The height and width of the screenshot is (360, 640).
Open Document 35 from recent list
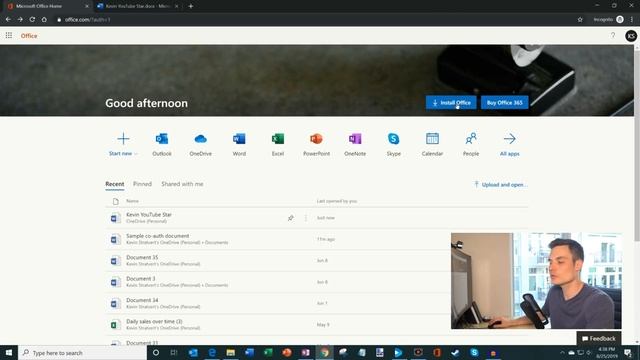(x=142, y=258)
